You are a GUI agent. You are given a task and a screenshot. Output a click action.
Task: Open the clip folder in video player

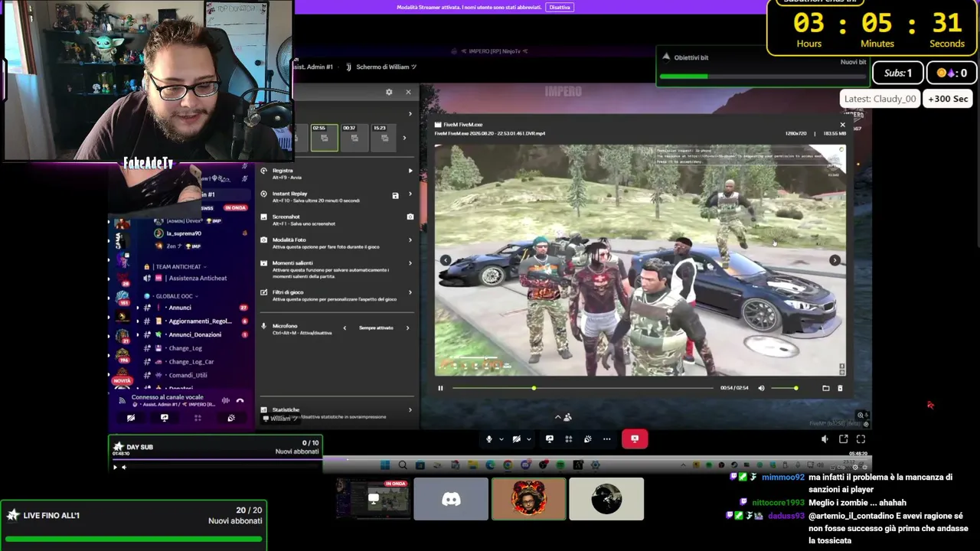825,388
